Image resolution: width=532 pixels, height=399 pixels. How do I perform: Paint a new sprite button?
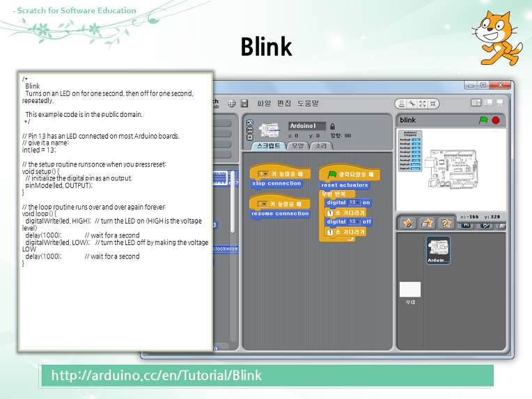click(409, 224)
